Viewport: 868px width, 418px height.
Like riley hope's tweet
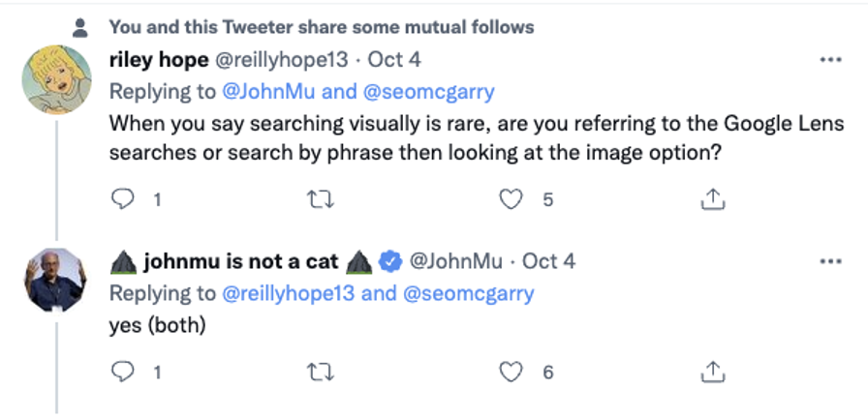tap(511, 199)
